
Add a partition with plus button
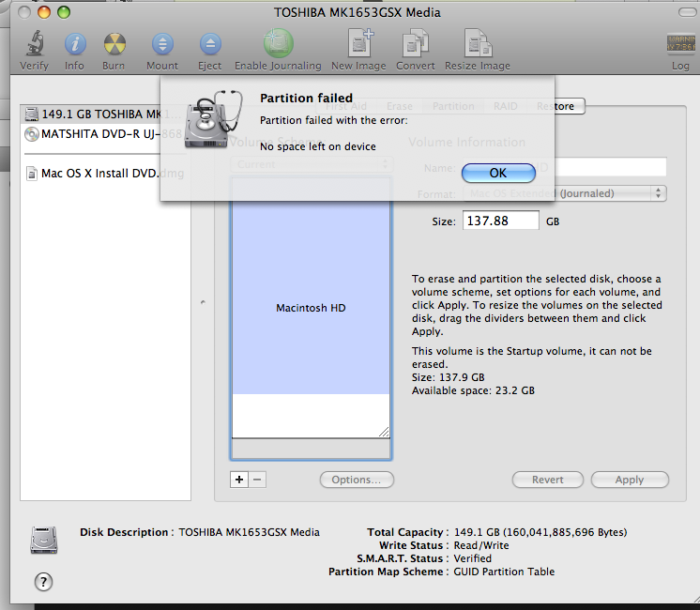[239, 480]
